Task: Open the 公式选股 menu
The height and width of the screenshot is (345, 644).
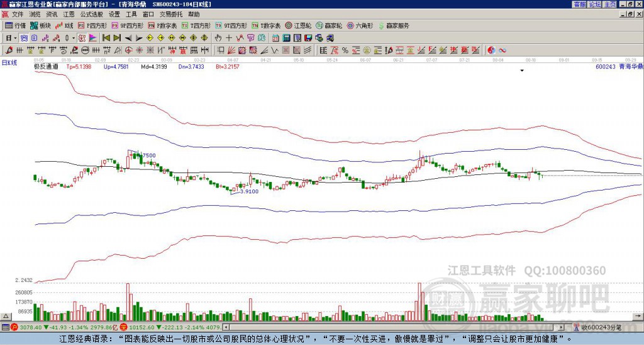Action: pos(92,14)
